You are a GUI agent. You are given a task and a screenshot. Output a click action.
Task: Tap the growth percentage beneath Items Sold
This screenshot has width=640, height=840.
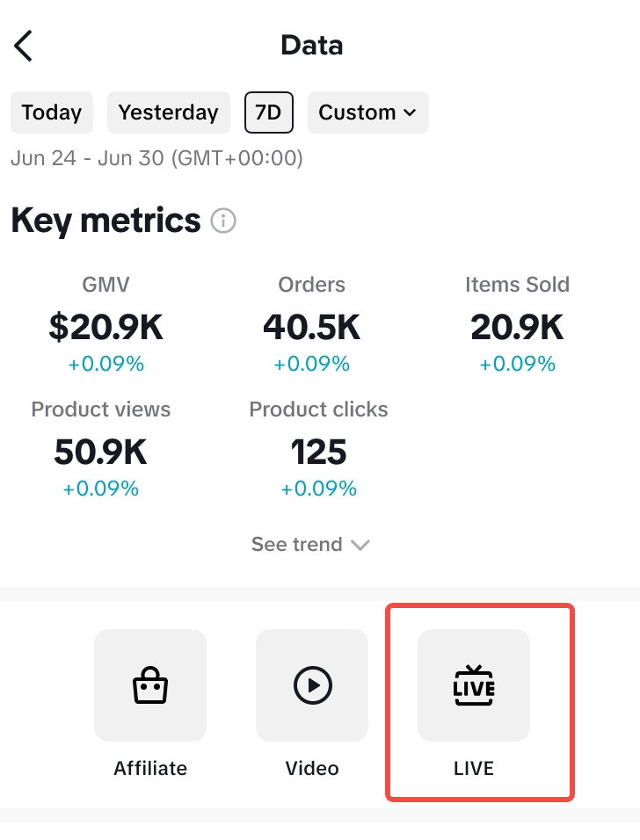[x=517, y=364]
